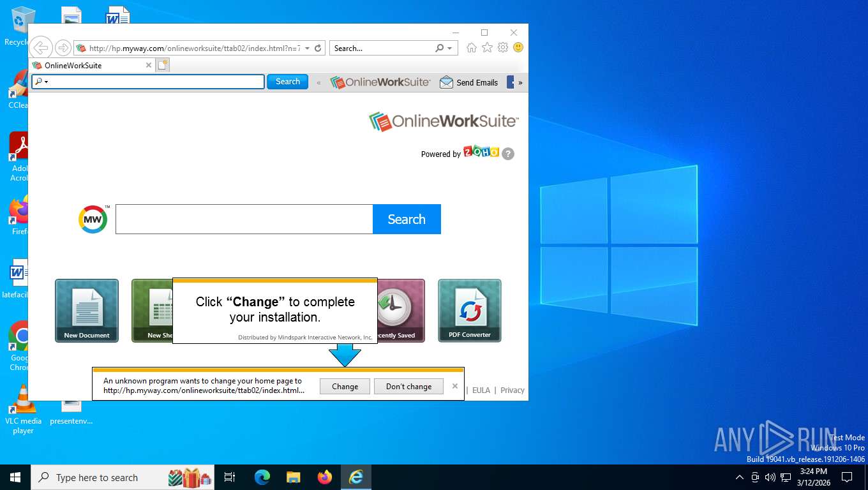This screenshot has height=490, width=868.
Task: Open the EULA link
Action: [481, 390]
